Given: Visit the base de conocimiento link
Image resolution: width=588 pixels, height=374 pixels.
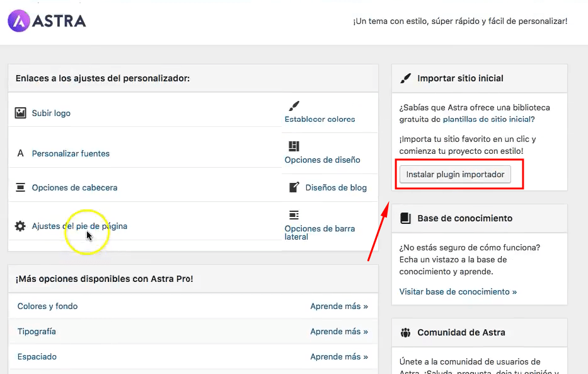Looking at the screenshot, I should (458, 292).
